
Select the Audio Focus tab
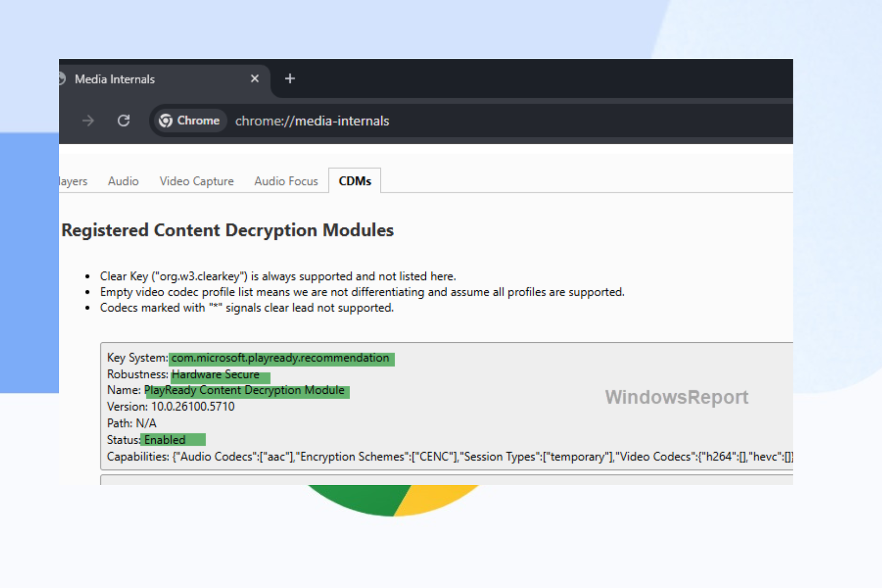[x=285, y=181]
